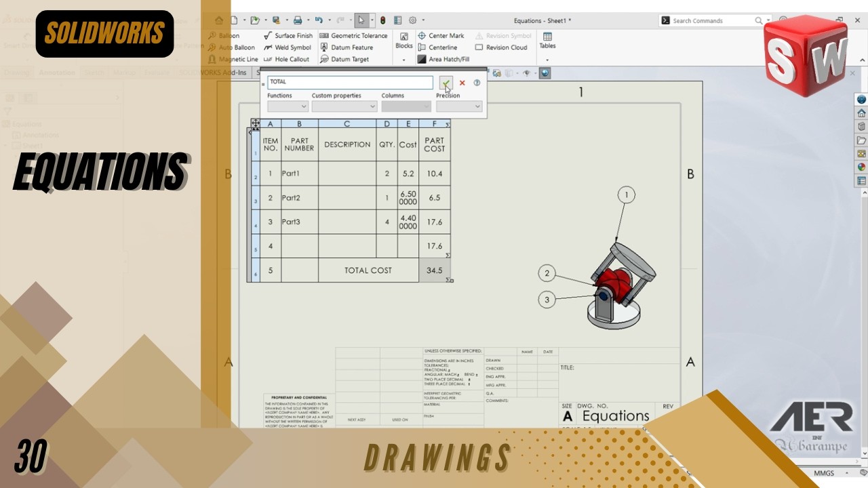Image resolution: width=868 pixels, height=488 pixels.
Task: Select the Surface Finish tool
Action: click(288, 35)
